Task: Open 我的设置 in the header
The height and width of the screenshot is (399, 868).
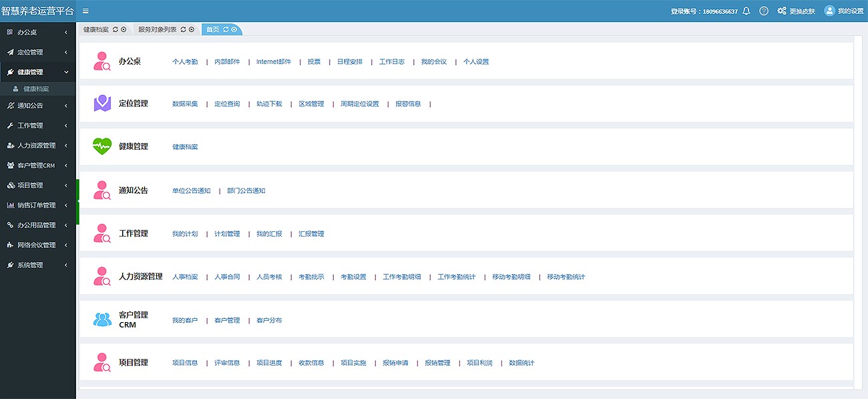Action: pos(851,11)
